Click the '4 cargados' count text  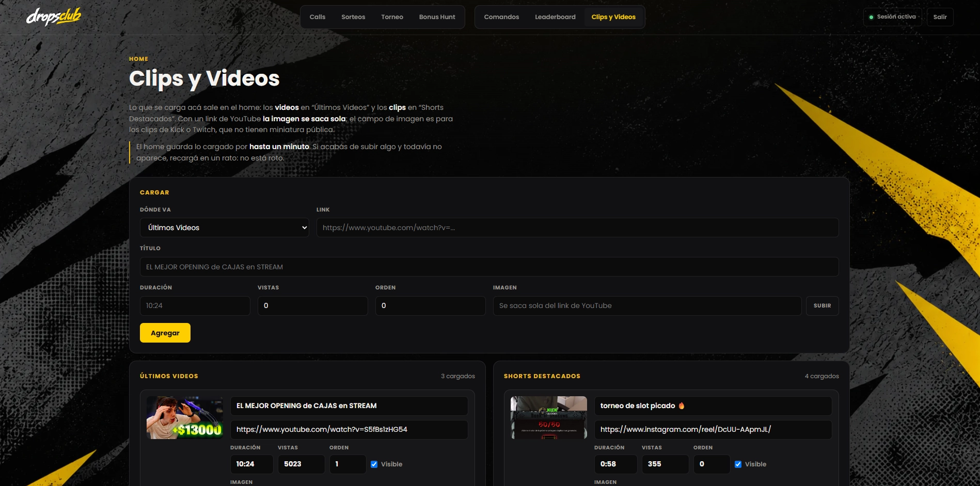click(822, 376)
